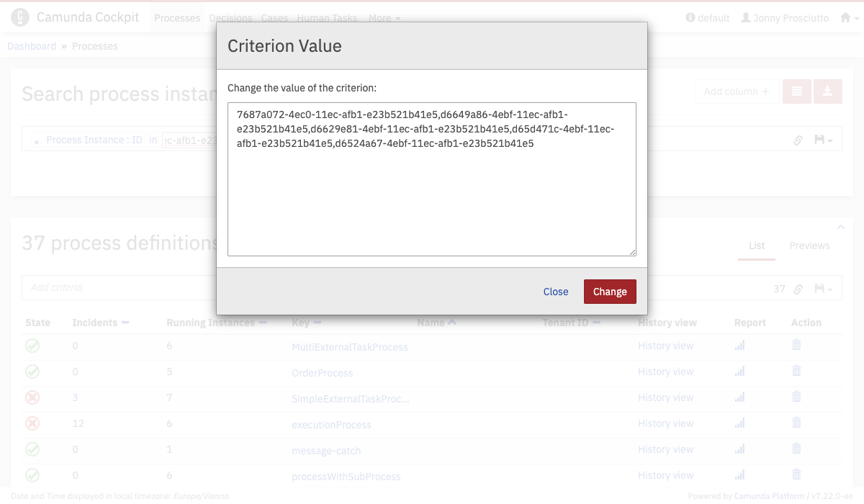Click the home icon in navbar
The image size is (864, 504).
[846, 18]
